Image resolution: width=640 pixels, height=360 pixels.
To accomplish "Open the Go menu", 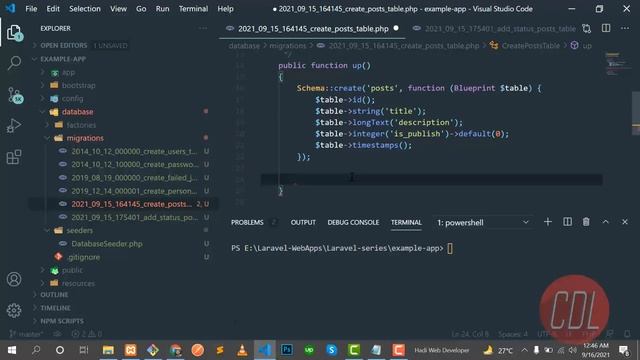I will click(141, 9).
